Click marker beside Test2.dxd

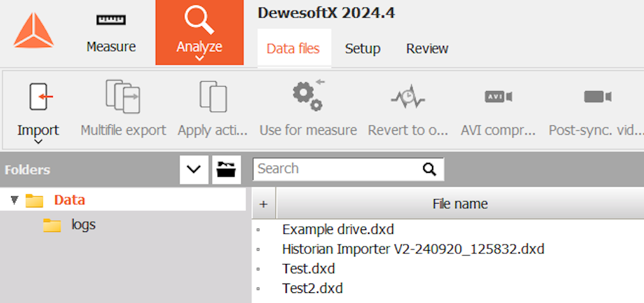pyautogui.click(x=258, y=289)
